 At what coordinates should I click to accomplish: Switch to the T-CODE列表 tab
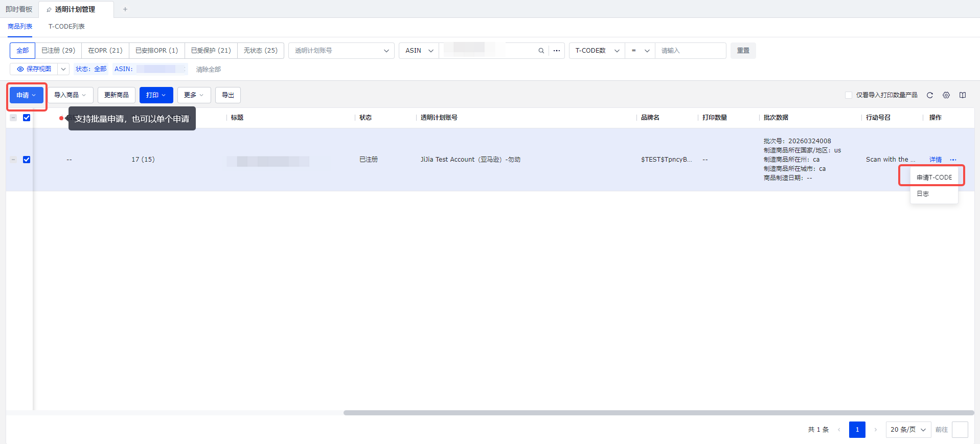pos(66,27)
